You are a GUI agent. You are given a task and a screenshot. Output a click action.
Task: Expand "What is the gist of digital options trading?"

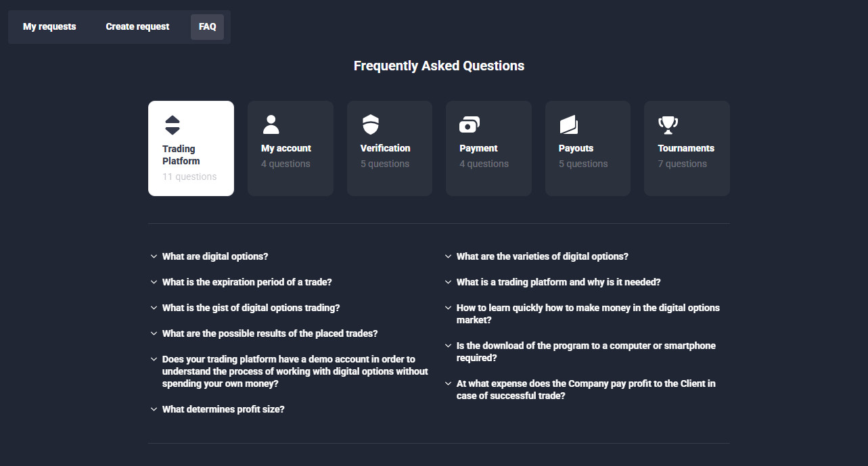click(251, 308)
